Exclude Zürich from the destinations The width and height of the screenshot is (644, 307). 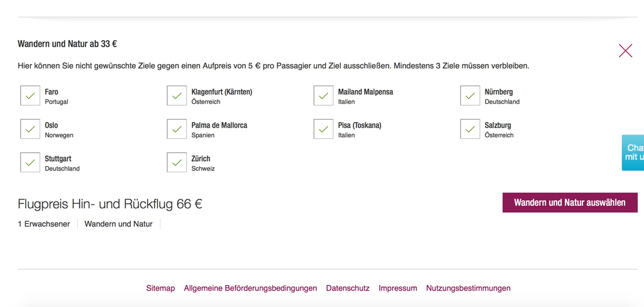(177, 162)
